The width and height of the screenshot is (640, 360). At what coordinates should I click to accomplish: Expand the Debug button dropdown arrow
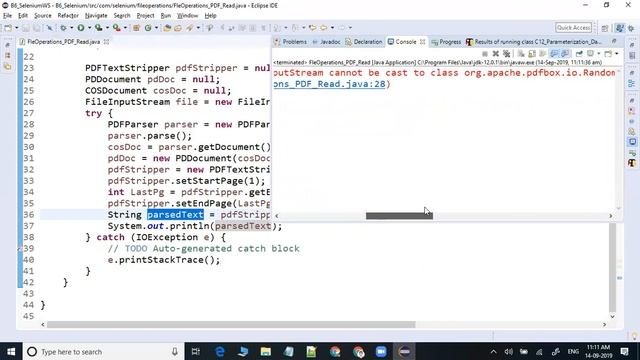pyautogui.click(x=71, y=28)
